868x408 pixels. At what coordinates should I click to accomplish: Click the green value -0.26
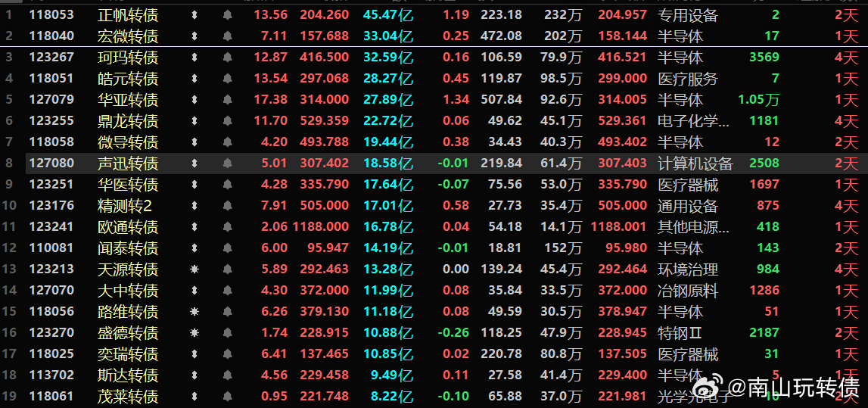453,333
